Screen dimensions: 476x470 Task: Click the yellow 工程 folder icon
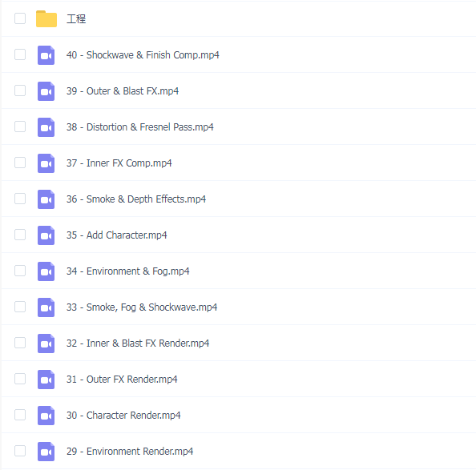click(46, 18)
